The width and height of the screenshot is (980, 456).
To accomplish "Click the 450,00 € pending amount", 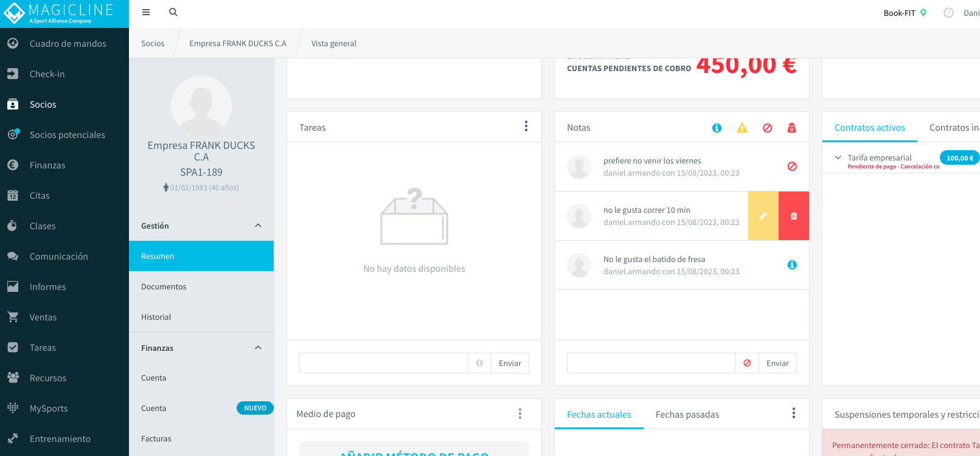I will point(746,66).
